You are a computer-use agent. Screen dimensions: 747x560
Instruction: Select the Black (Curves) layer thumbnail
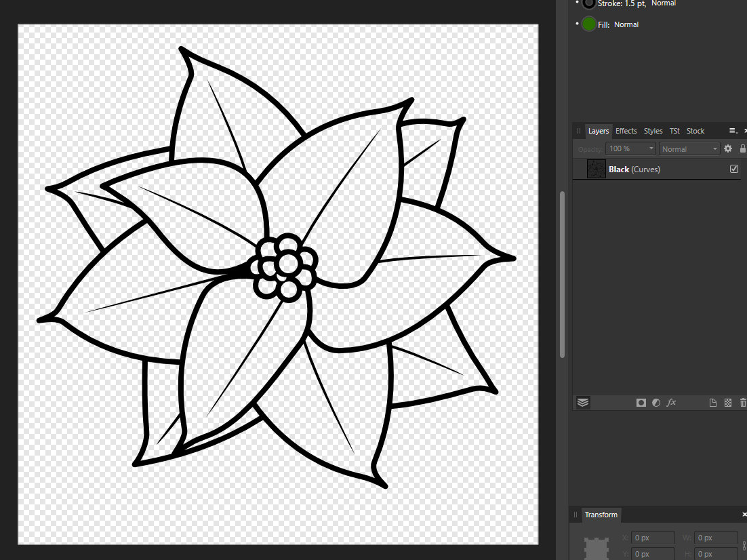click(596, 169)
